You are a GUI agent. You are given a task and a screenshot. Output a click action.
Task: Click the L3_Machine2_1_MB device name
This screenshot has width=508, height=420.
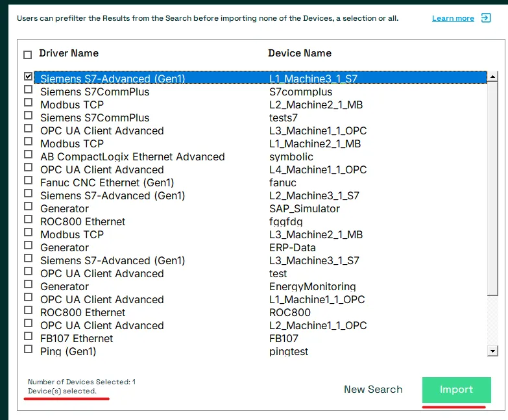[x=316, y=234]
